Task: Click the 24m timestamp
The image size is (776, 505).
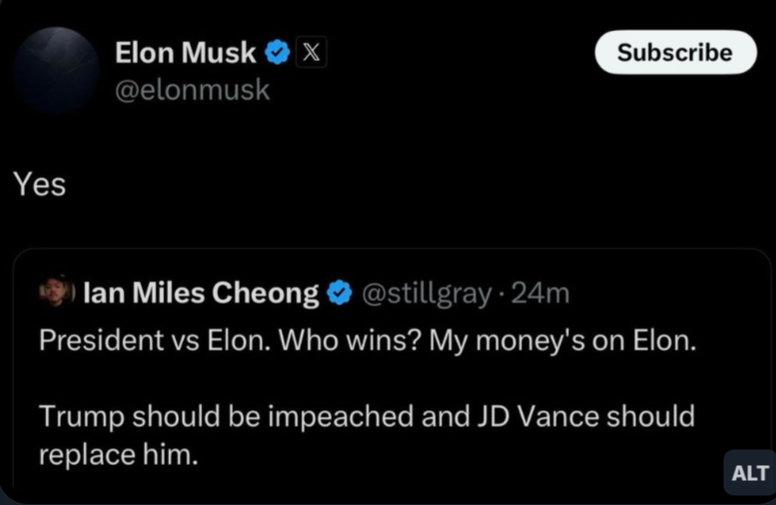Action: [x=540, y=293]
